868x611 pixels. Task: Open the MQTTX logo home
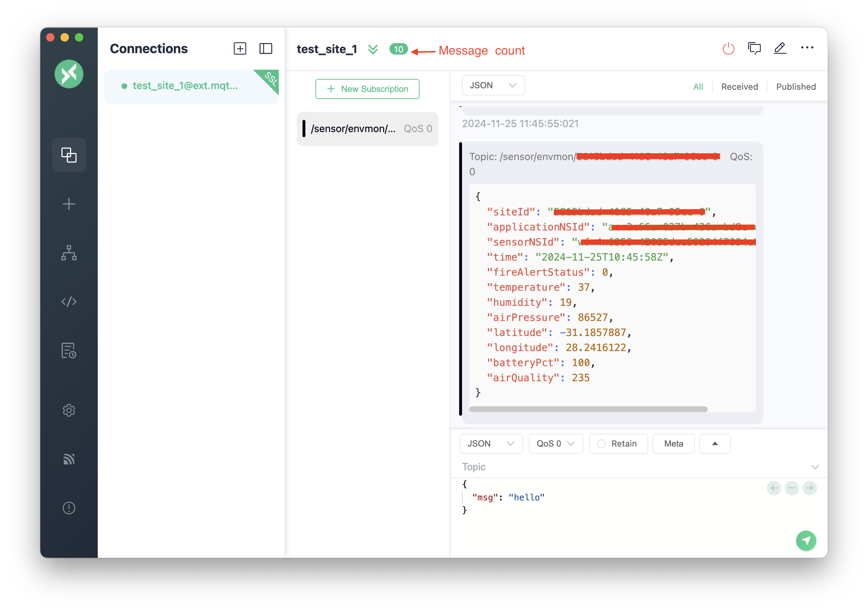[x=69, y=74]
